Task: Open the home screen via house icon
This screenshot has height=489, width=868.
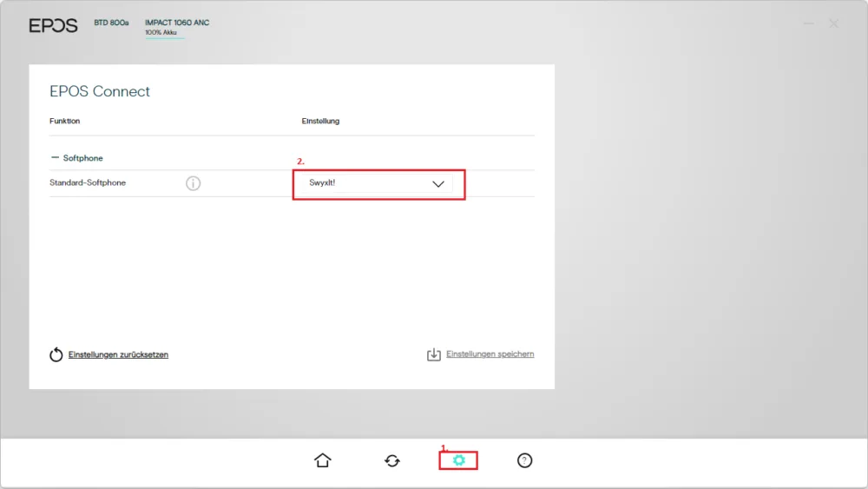Action: click(x=323, y=460)
